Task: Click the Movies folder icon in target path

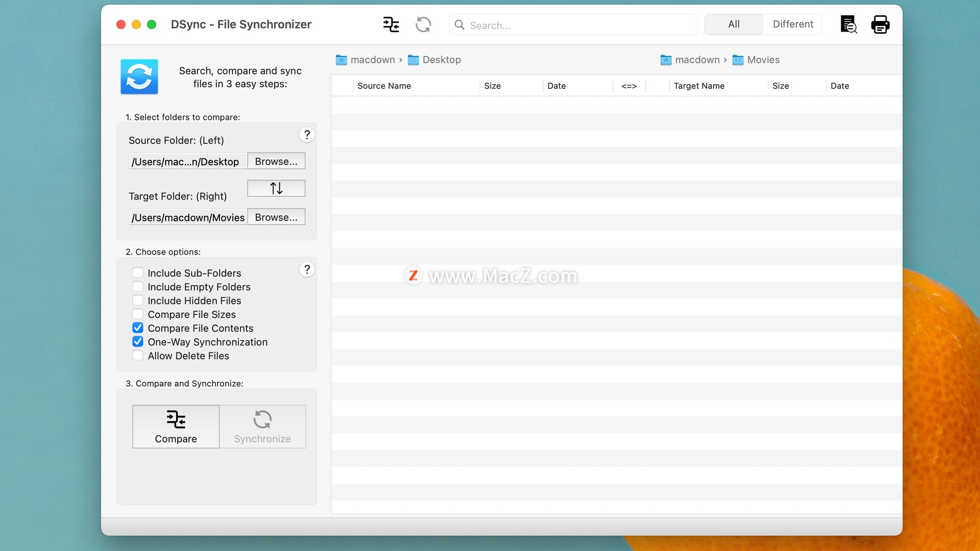Action: click(738, 60)
